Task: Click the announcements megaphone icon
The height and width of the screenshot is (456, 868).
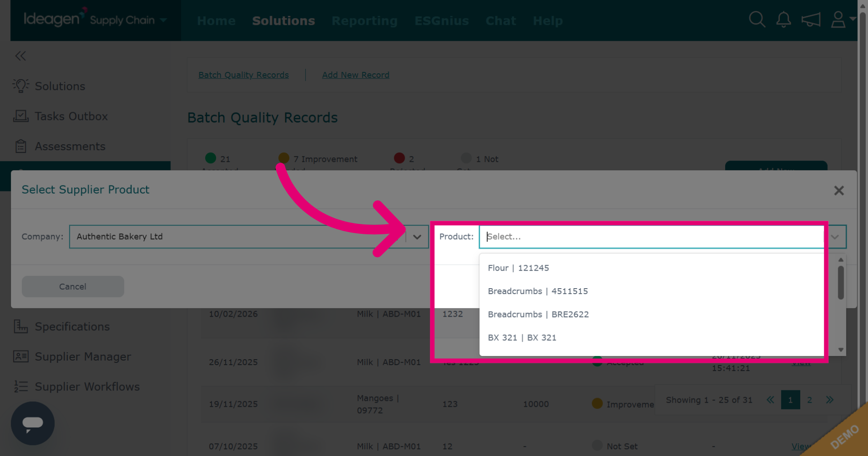Action: [x=811, y=20]
